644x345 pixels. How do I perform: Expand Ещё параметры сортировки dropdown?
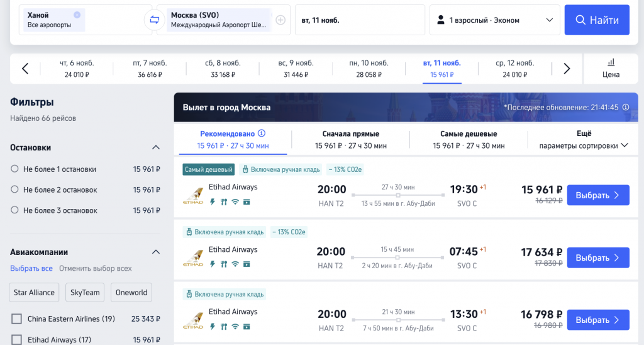click(x=583, y=140)
